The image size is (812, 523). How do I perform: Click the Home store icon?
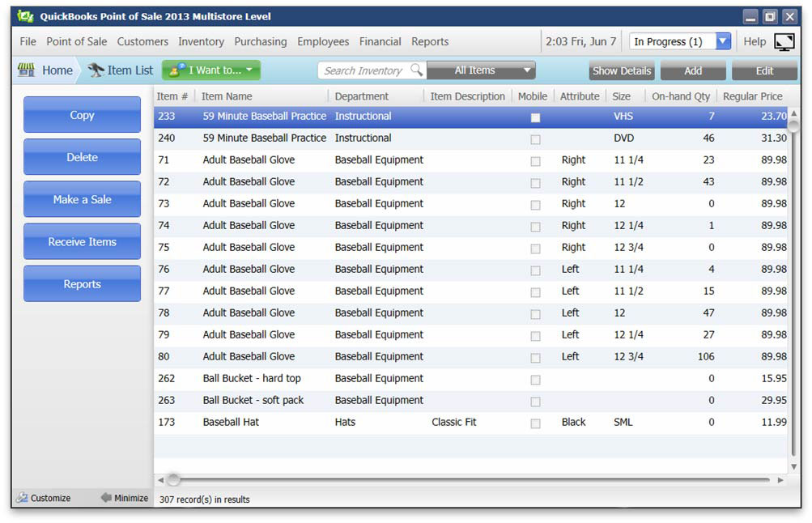(x=26, y=70)
